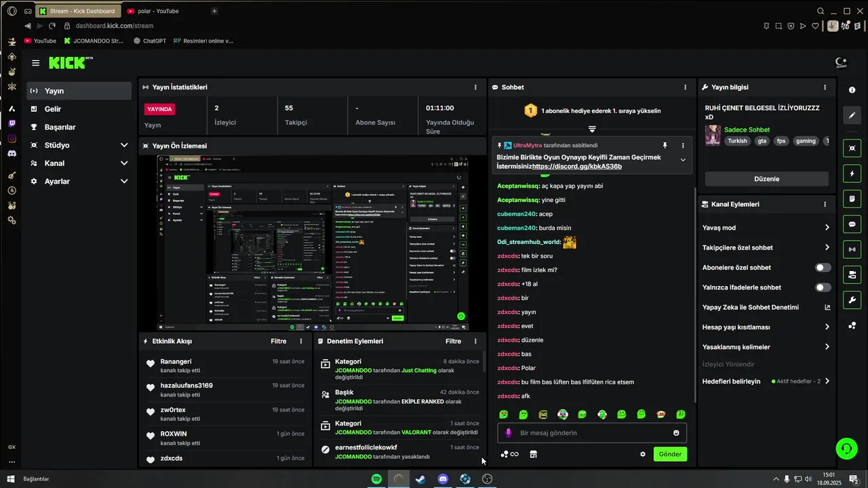Open the hamburger menu beside Kick logo
The width and height of the screenshot is (868, 488).
pyautogui.click(x=35, y=63)
